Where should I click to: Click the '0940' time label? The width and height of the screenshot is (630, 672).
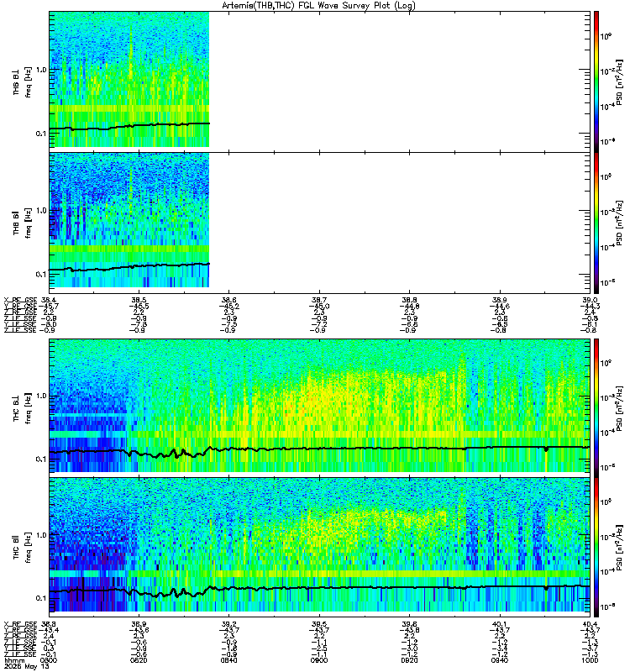pyautogui.click(x=500, y=660)
